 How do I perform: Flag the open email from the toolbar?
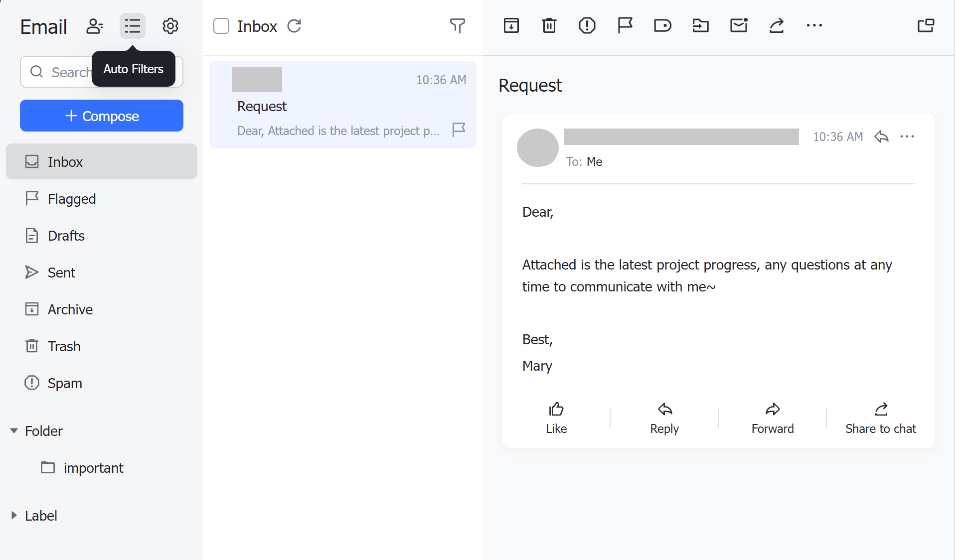point(625,25)
